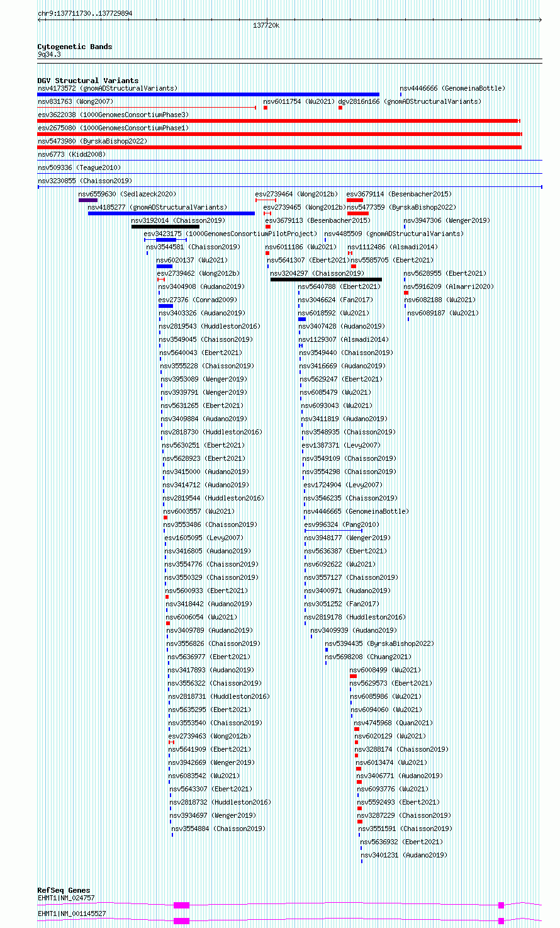Click the nsv4173572 gnomAD blue variant bar
The height and width of the screenshot is (928, 560).
[208, 94]
